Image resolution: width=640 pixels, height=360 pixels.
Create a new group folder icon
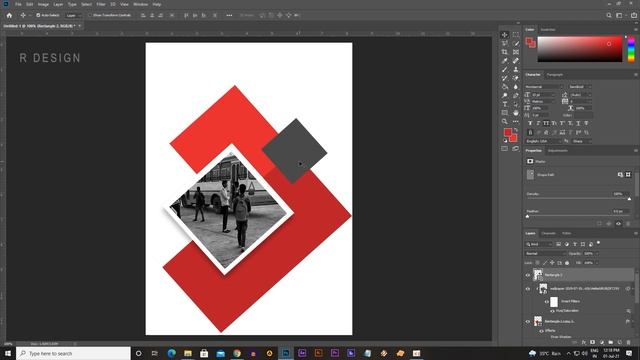coord(611,342)
